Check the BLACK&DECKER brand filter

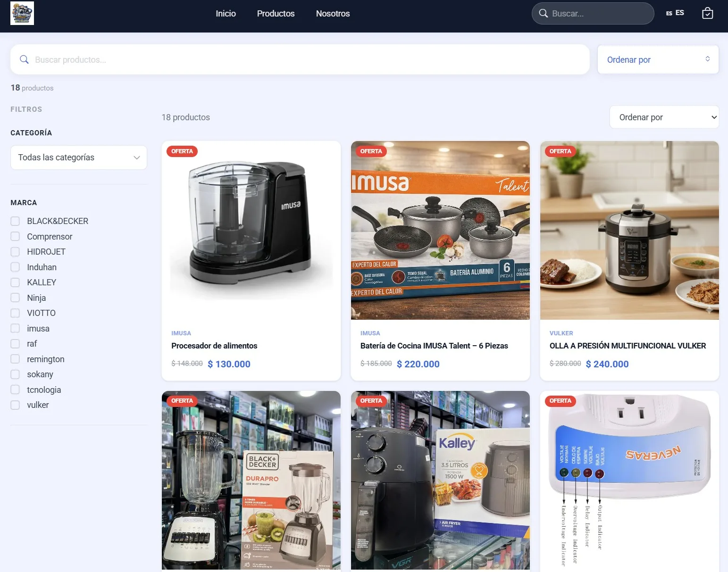[x=15, y=221]
